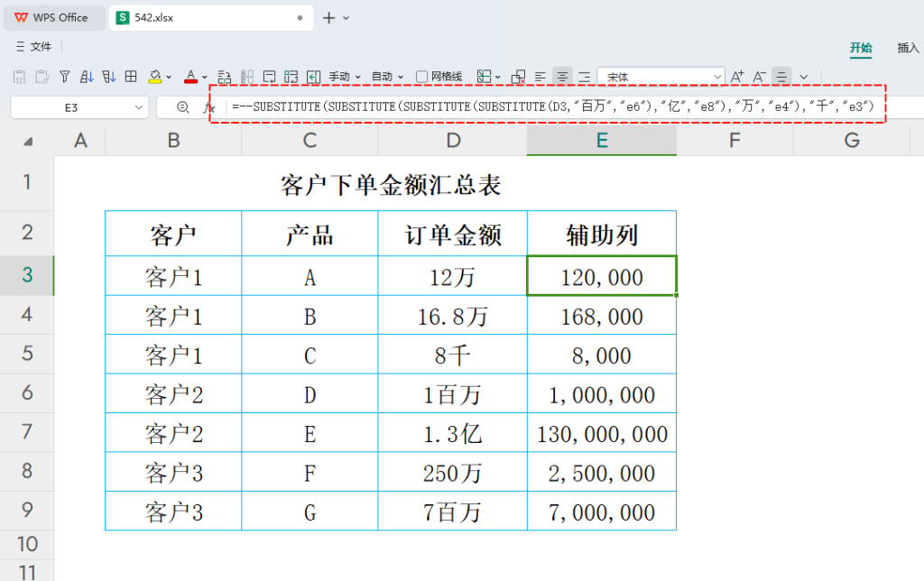
Task: Click the align right icon
Action: coord(585,77)
